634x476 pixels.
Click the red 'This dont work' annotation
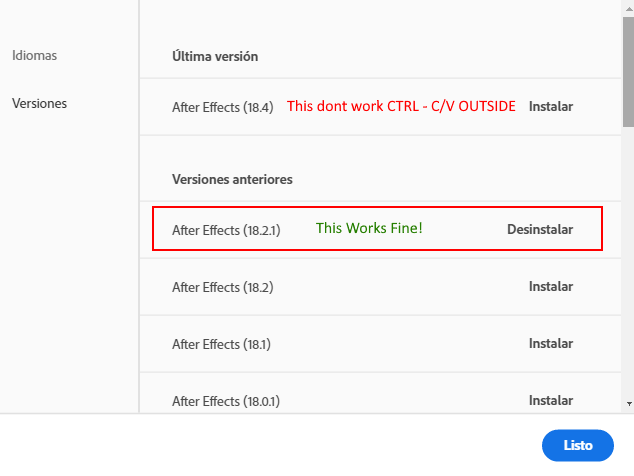pos(401,106)
